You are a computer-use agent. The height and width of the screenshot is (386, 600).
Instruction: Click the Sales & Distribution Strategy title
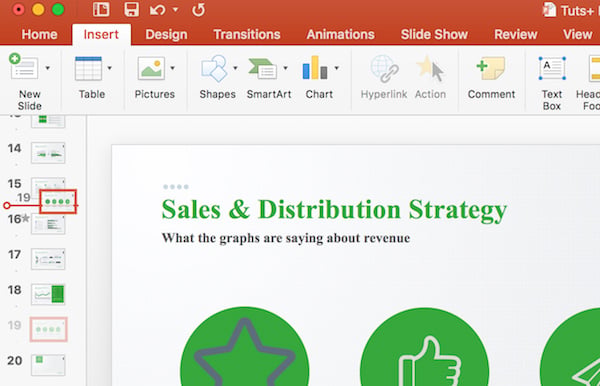tap(334, 210)
